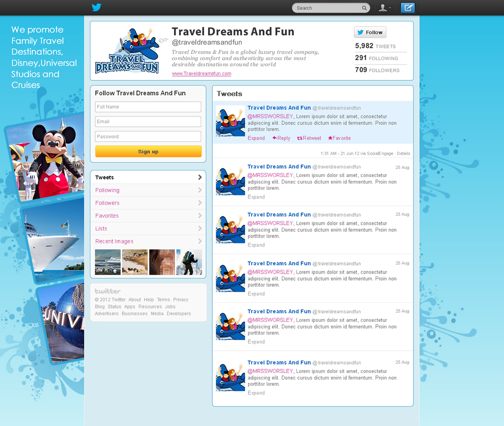Open the Following sidebar tab
The width and height of the screenshot is (504, 426).
(x=148, y=190)
